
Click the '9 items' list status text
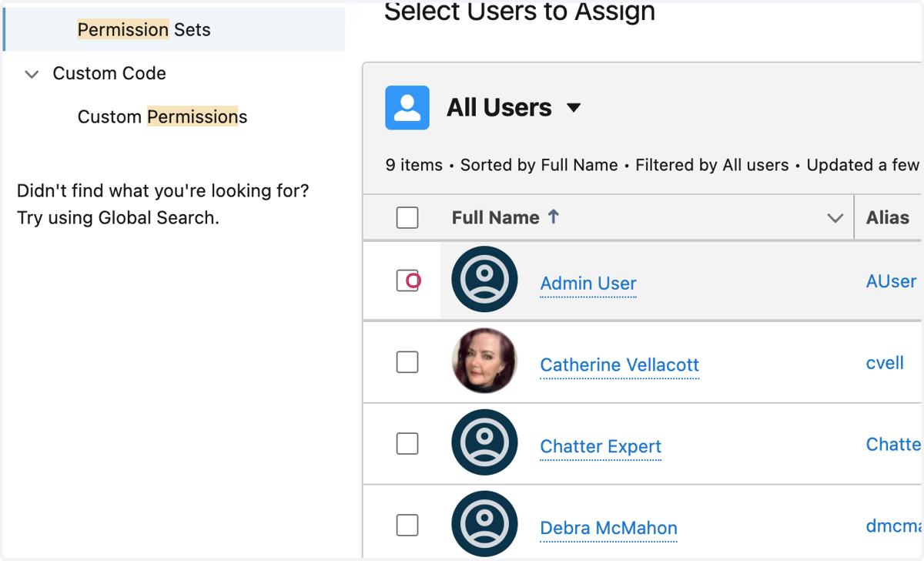pyautogui.click(x=414, y=165)
